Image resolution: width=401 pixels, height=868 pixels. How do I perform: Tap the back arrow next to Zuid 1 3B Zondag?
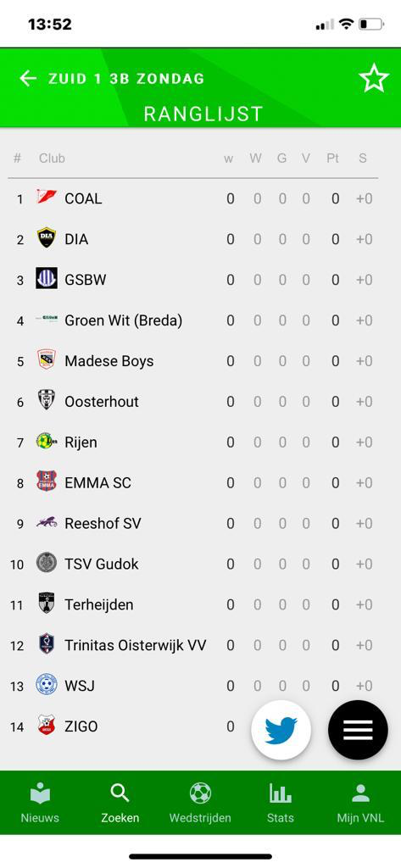coord(28,79)
